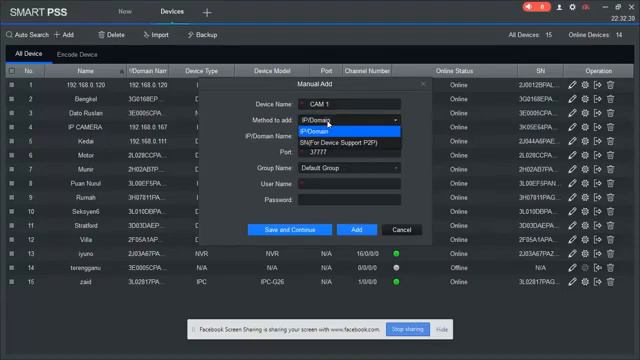Check the zaid row checkbox
The height and width of the screenshot is (360, 640).
point(12,282)
